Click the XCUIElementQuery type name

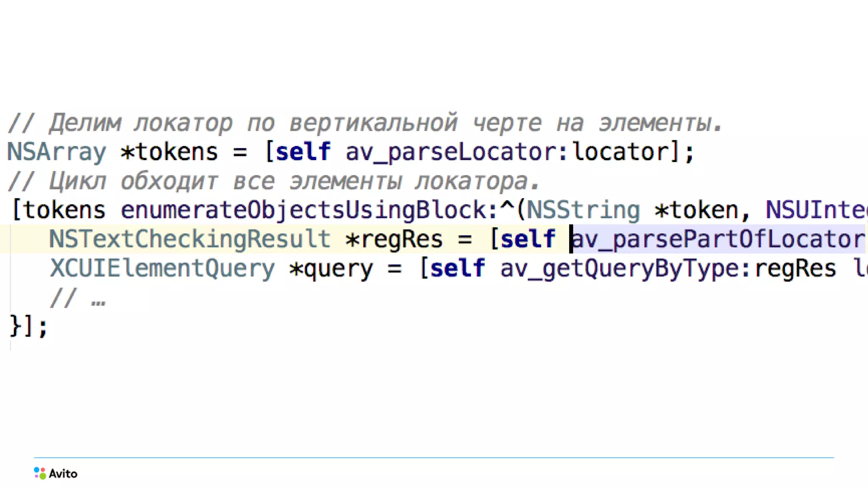coord(162,269)
